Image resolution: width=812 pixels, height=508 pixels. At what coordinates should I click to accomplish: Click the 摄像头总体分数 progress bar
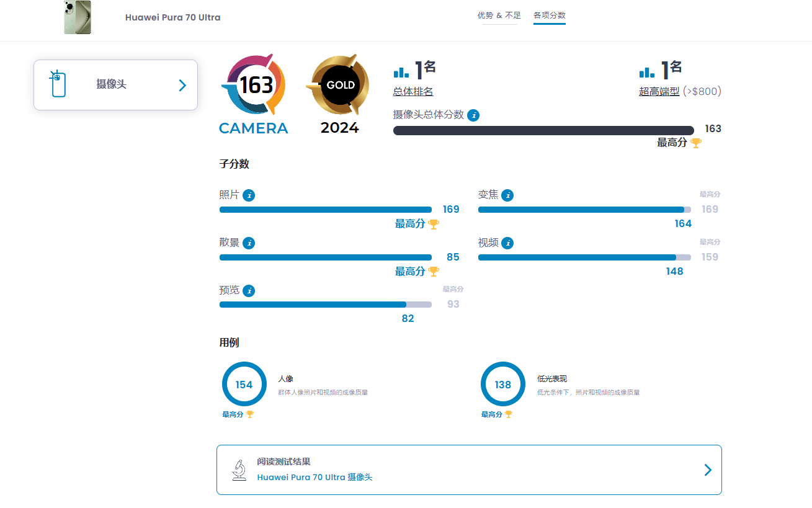point(543,130)
